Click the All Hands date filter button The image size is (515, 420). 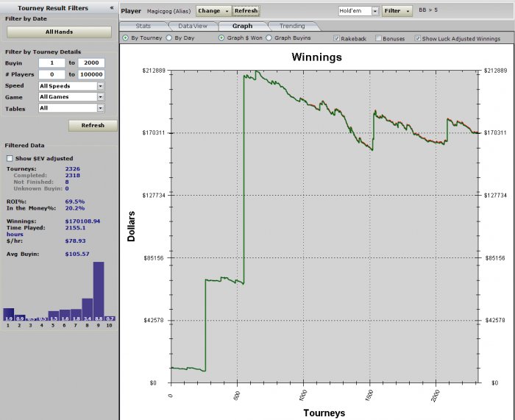59,32
